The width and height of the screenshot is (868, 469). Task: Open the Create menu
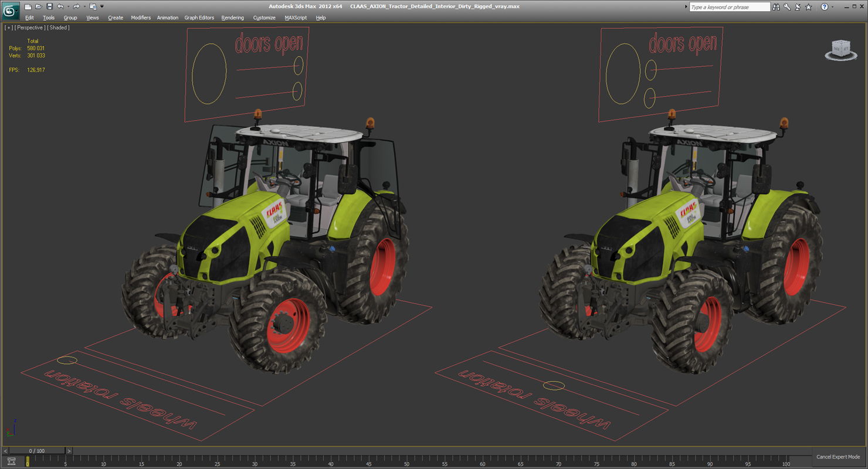pos(116,18)
